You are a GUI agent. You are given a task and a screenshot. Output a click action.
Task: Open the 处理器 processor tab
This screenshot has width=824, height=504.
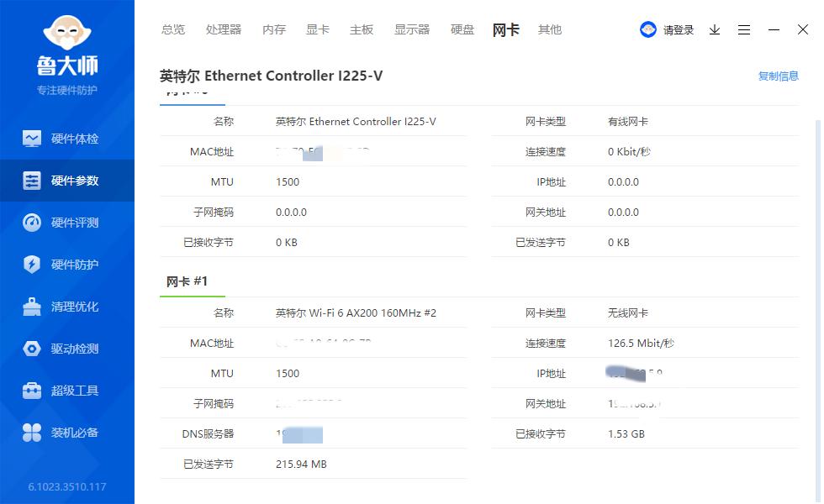pyautogui.click(x=224, y=29)
